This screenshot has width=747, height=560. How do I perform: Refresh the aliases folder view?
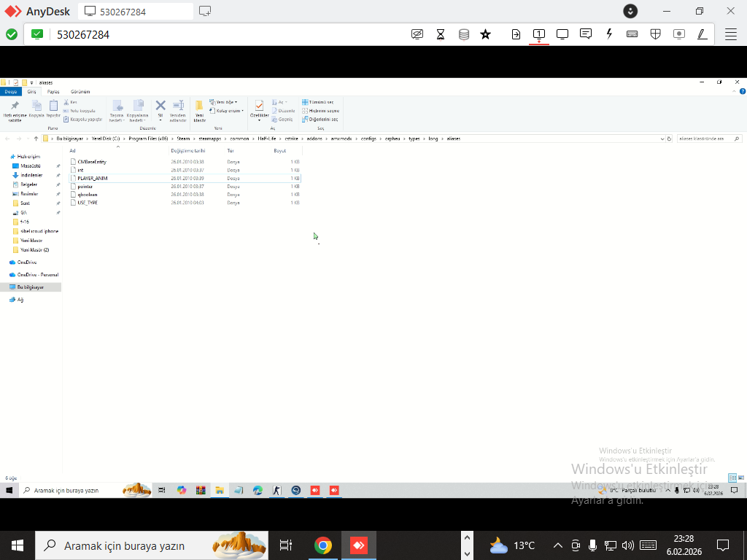pyautogui.click(x=670, y=139)
